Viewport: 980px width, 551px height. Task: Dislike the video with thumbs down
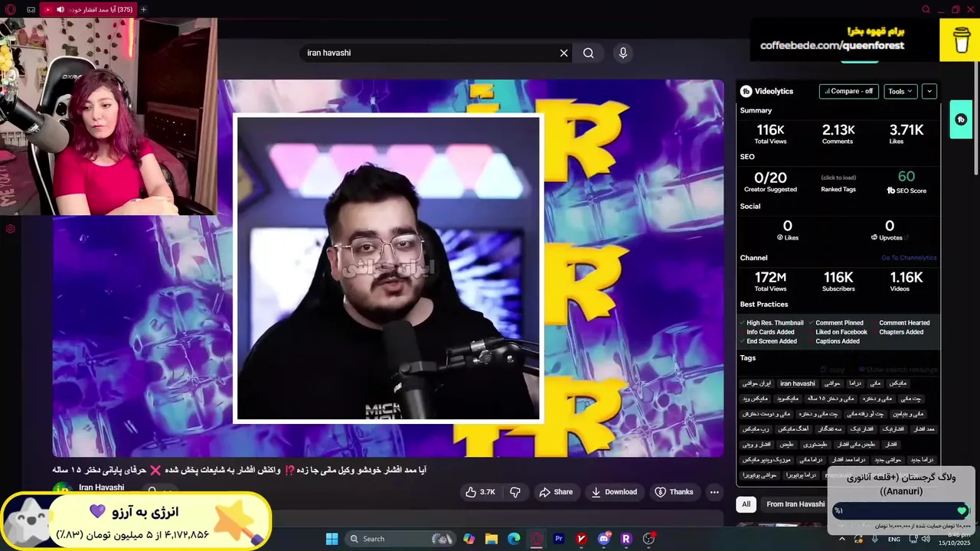(x=515, y=492)
